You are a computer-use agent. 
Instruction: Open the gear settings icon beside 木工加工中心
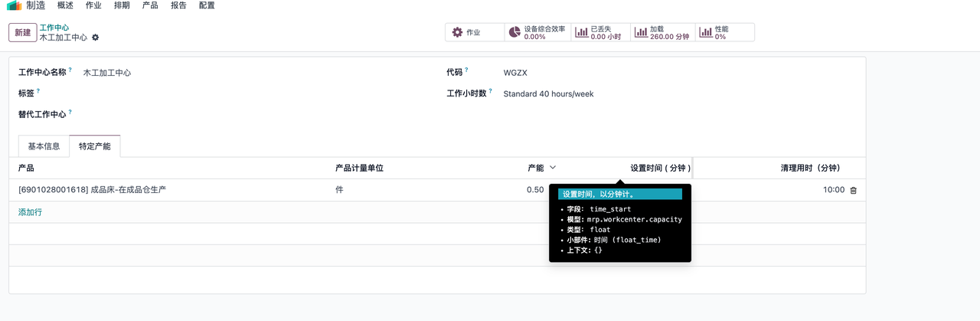click(96, 38)
